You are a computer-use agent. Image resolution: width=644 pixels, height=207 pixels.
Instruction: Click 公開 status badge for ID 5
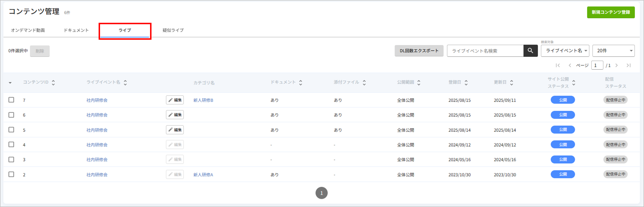point(563,130)
